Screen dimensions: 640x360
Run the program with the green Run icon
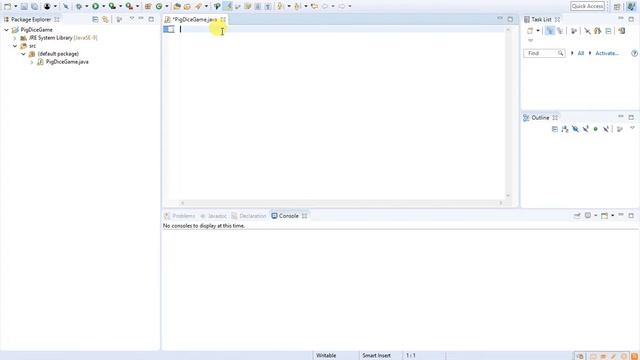[x=96, y=6]
